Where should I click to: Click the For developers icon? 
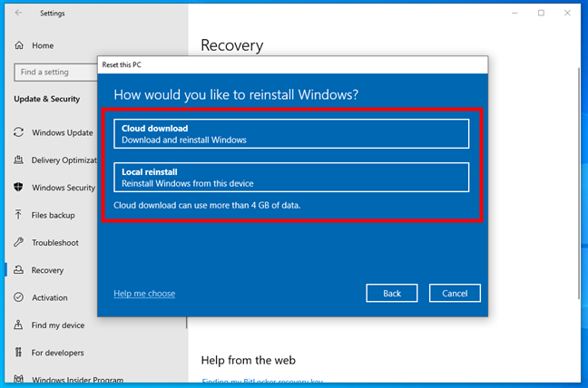(x=18, y=352)
